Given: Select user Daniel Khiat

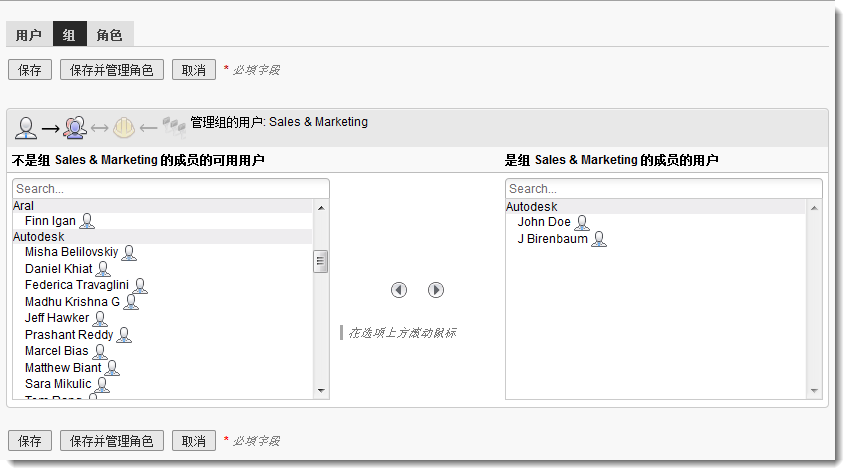Looking at the screenshot, I should pos(59,268).
